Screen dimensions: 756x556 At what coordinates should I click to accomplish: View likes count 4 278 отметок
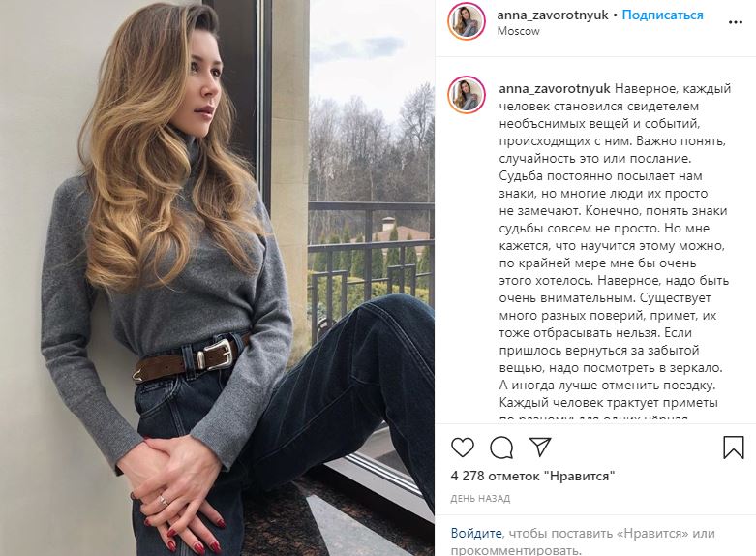tap(532, 476)
